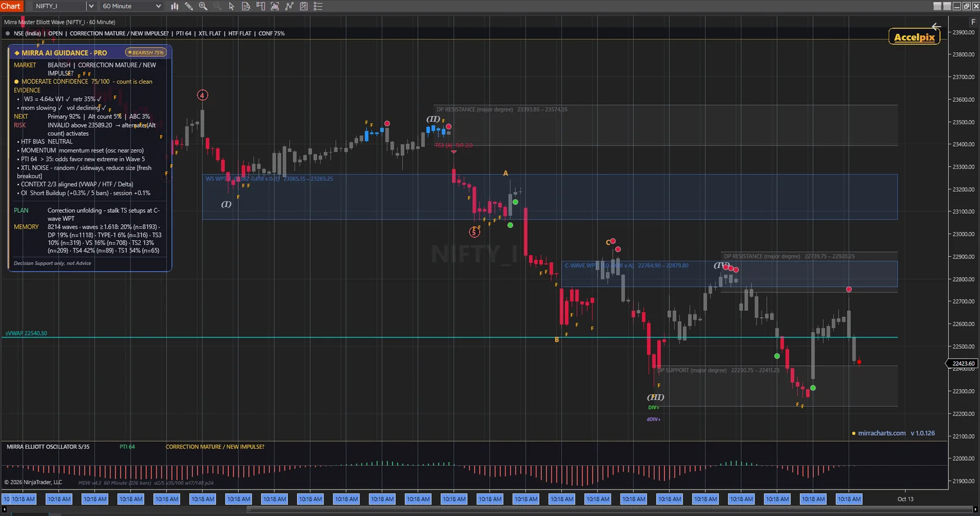
Task: Select the drawing tools pencil icon
Action: coord(189,6)
